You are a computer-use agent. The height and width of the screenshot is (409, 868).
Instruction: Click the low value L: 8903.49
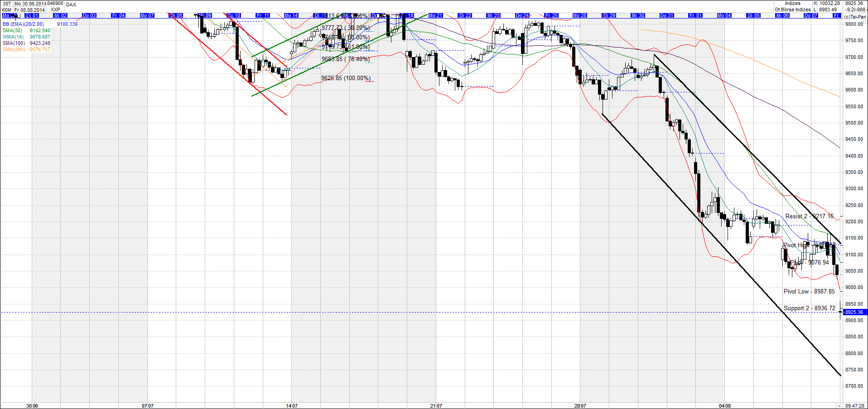(x=825, y=10)
